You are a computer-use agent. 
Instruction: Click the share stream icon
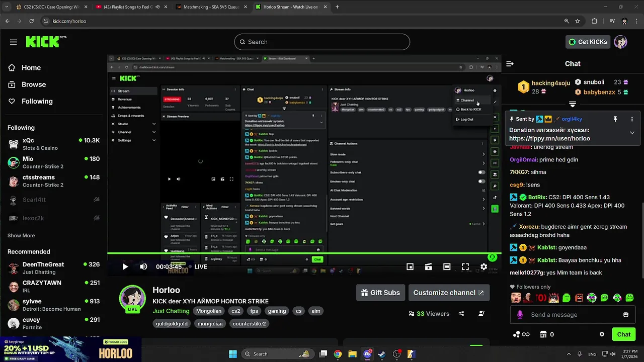461,314
